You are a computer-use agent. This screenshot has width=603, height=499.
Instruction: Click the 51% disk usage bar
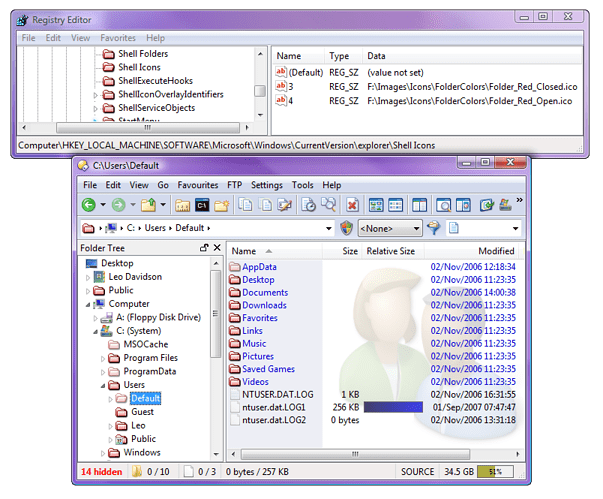495,472
